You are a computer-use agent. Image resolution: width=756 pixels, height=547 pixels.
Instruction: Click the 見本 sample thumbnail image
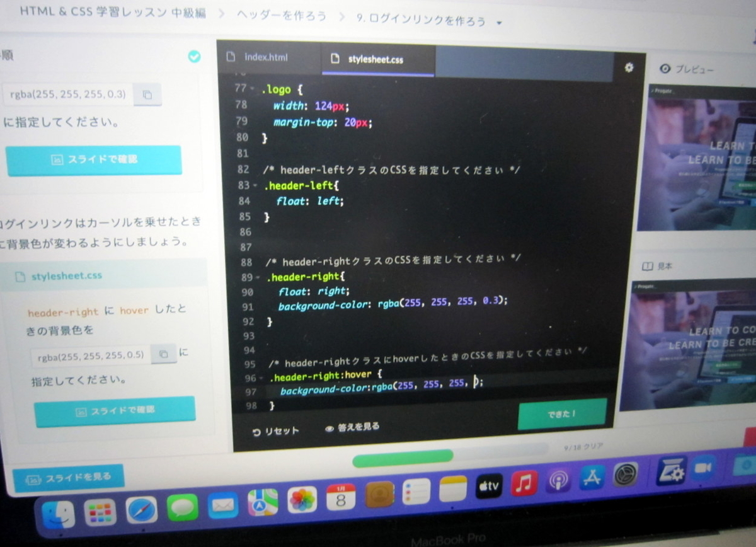pos(689,346)
